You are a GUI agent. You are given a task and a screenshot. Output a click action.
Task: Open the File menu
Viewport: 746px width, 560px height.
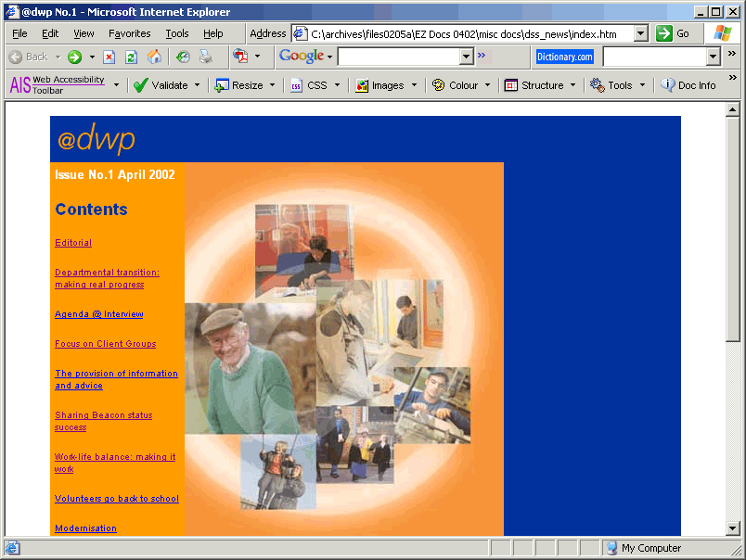(x=19, y=33)
